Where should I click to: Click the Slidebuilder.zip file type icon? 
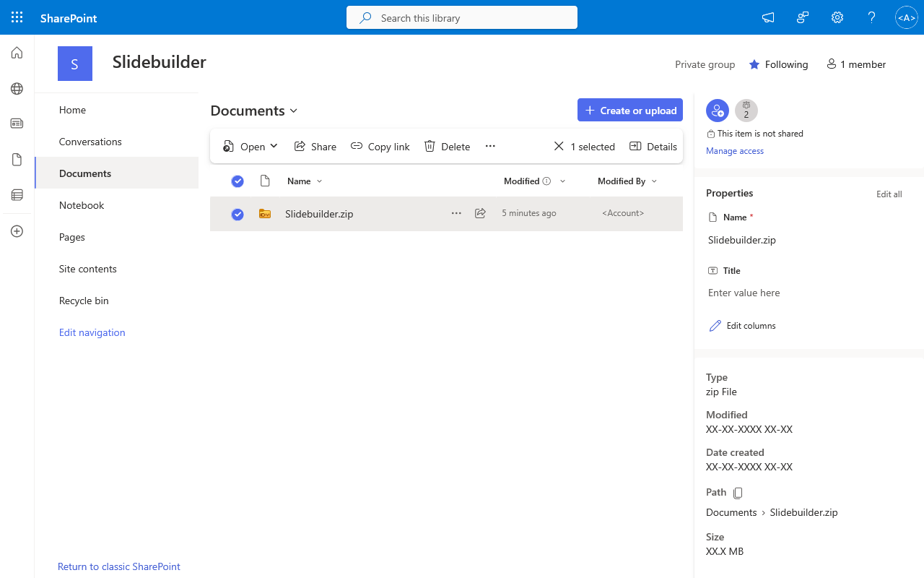click(265, 214)
